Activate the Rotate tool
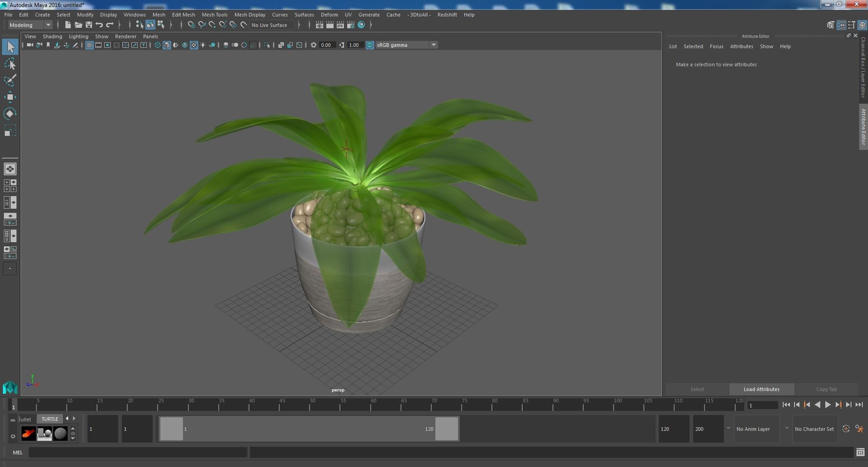Screen dimensions: 868x467 (x=10, y=114)
